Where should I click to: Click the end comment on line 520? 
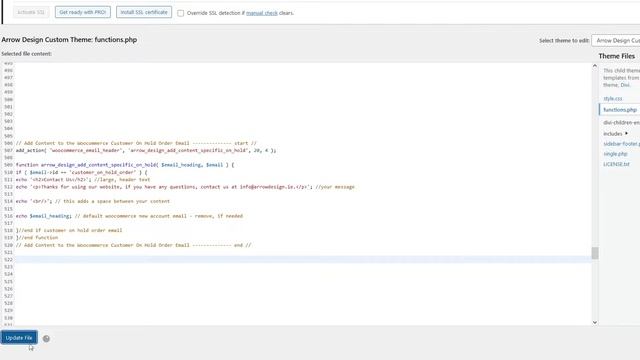[x=133, y=245]
